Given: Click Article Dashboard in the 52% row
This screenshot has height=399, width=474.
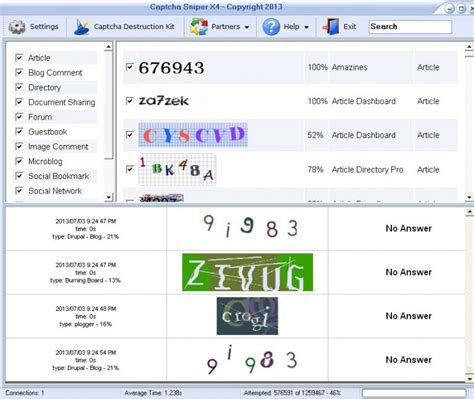Looking at the screenshot, I should (x=364, y=135).
